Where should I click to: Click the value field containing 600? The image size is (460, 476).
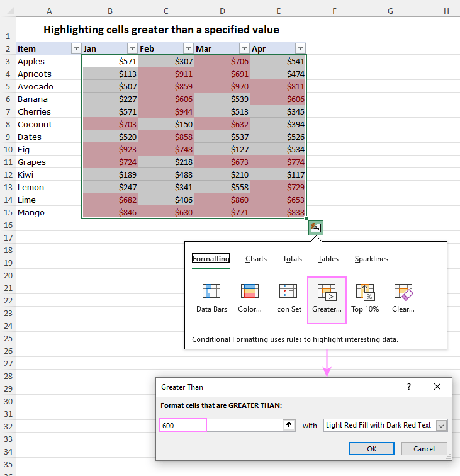(222, 425)
